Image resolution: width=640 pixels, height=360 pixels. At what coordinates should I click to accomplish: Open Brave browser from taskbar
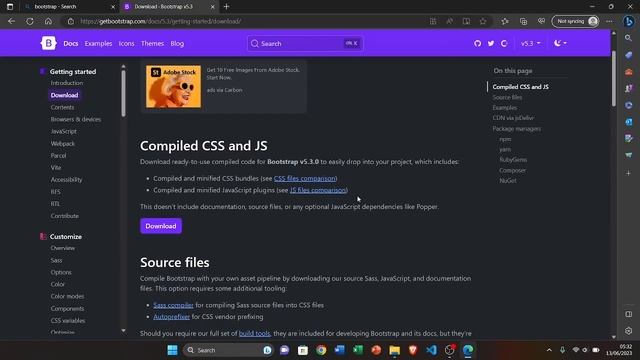413,350
